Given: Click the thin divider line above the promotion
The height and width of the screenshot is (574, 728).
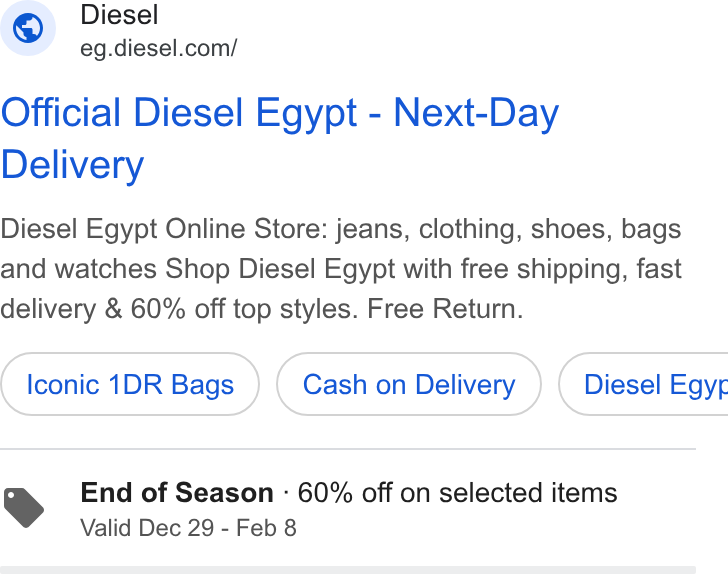Looking at the screenshot, I should pyautogui.click(x=348, y=449).
